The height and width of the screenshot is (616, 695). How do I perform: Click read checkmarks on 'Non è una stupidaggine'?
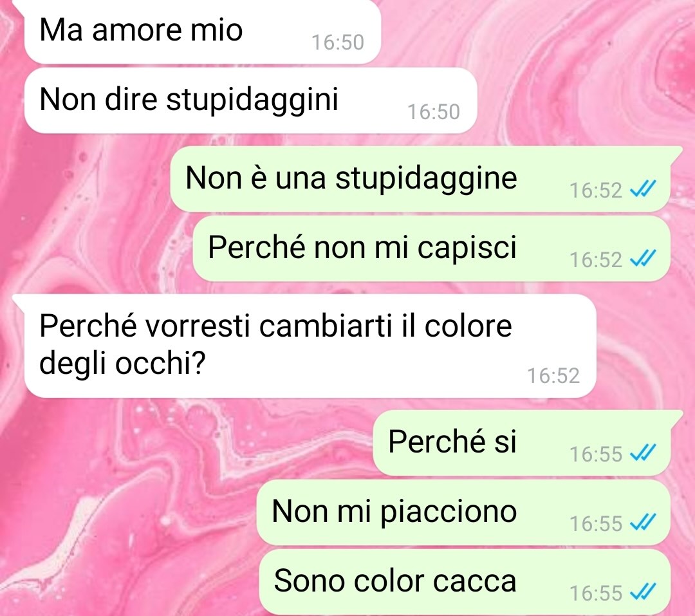(x=643, y=189)
